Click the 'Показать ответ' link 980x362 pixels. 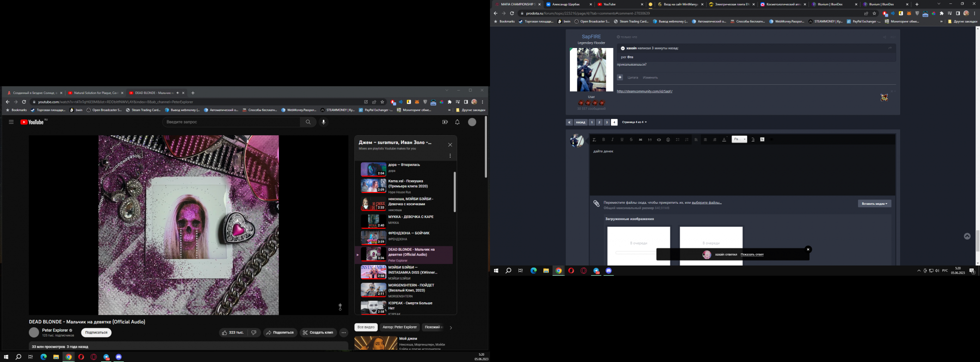tap(752, 255)
